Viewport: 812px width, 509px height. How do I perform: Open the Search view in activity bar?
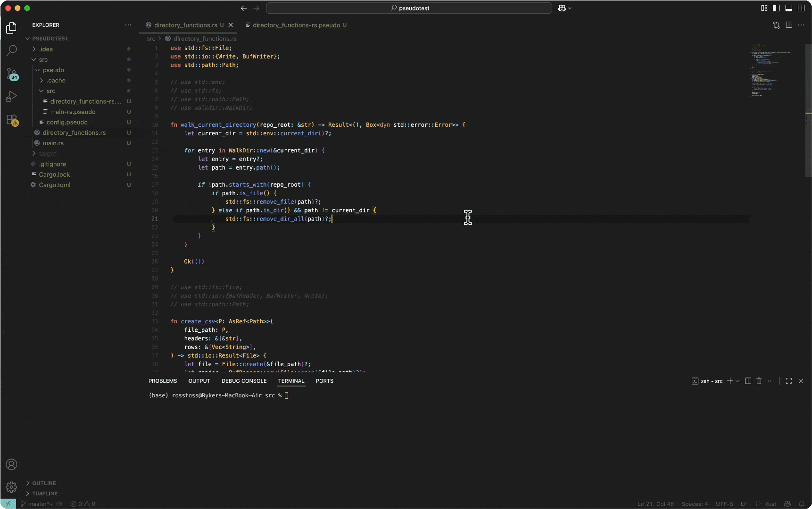coord(11,50)
